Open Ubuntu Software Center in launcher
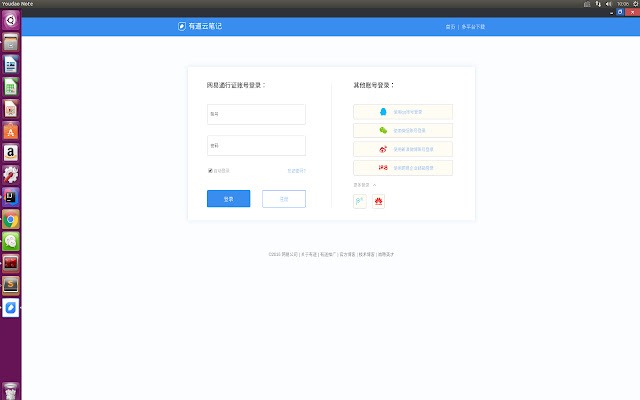 [11, 131]
